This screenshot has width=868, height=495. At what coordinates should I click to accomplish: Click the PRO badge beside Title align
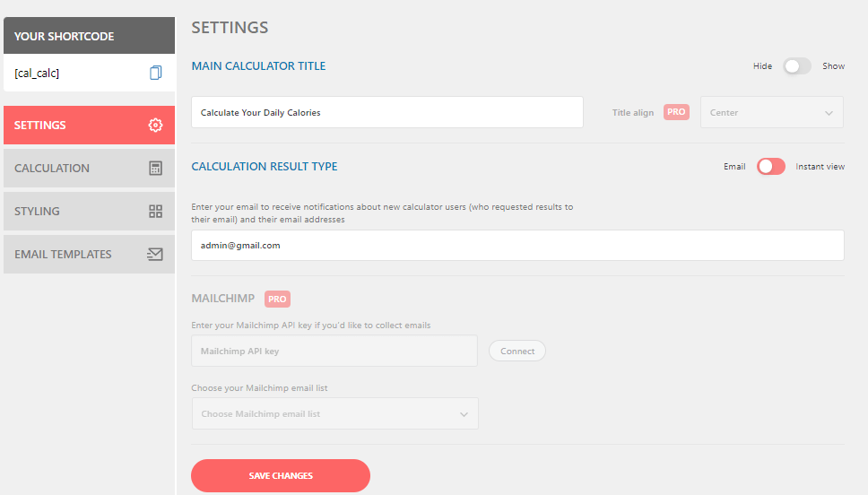point(676,112)
